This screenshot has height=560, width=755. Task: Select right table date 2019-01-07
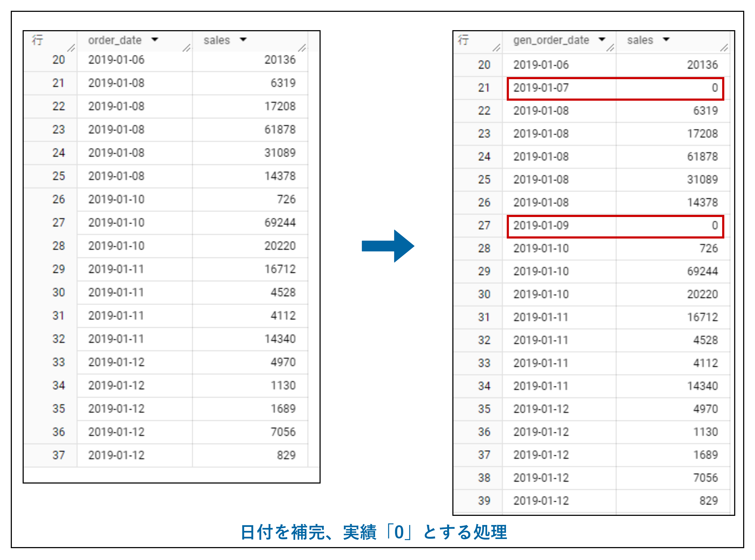click(x=541, y=88)
